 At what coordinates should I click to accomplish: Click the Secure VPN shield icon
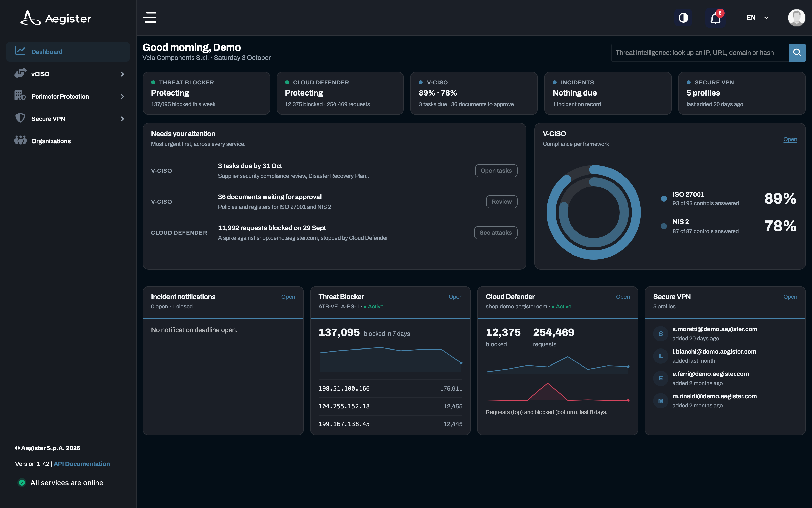(x=20, y=118)
